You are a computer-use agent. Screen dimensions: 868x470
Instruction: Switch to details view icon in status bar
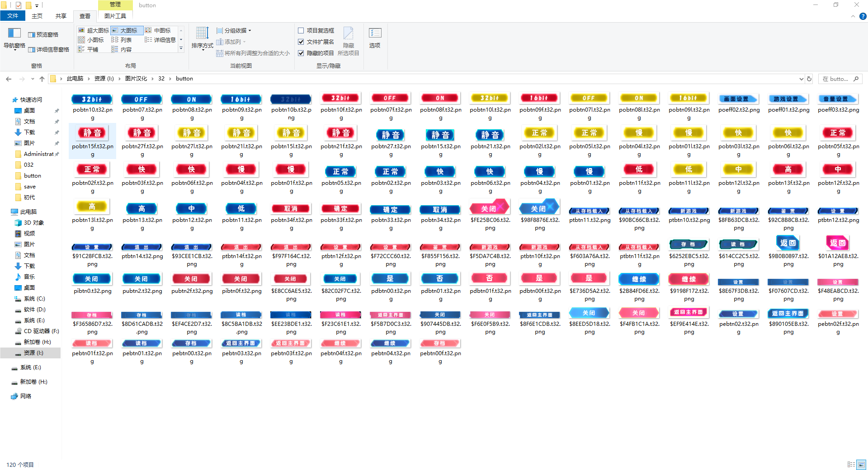851,464
